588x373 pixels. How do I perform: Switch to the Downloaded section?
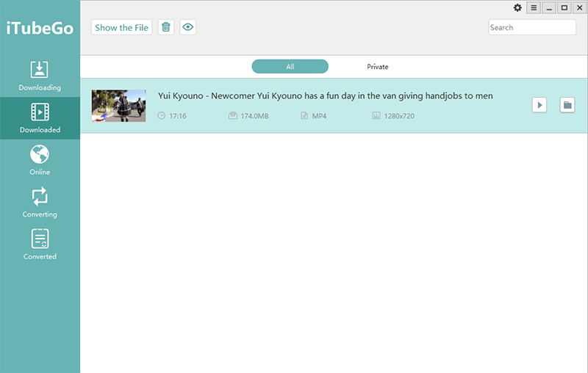click(x=40, y=118)
